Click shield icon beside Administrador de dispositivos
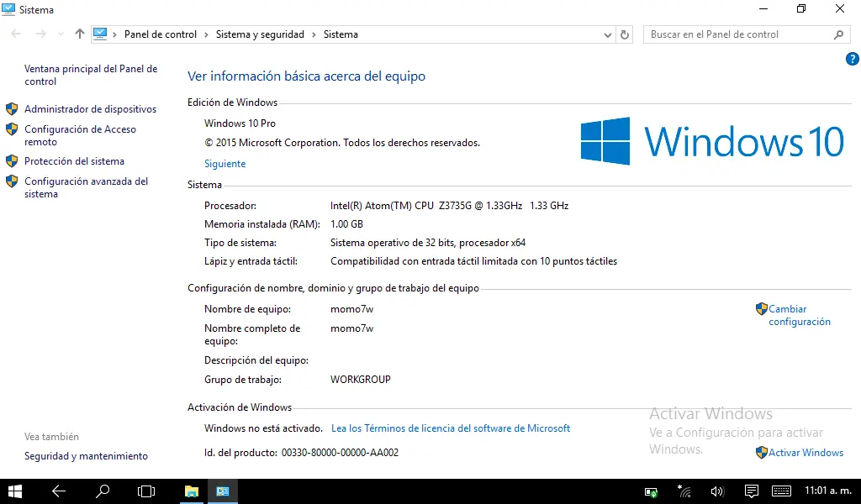 12,108
